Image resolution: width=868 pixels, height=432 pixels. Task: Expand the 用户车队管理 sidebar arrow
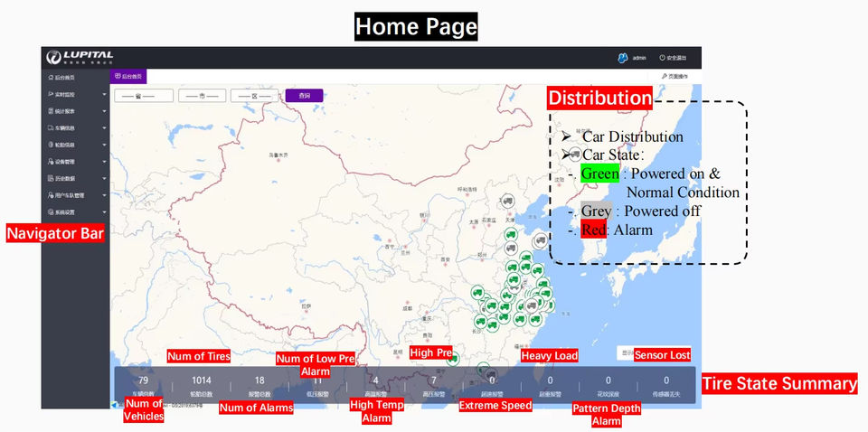(x=105, y=196)
